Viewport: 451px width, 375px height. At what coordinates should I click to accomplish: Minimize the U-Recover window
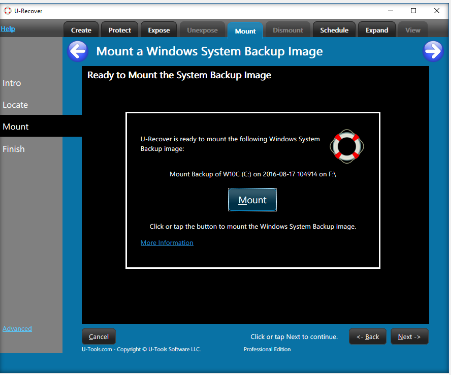(390, 11)
